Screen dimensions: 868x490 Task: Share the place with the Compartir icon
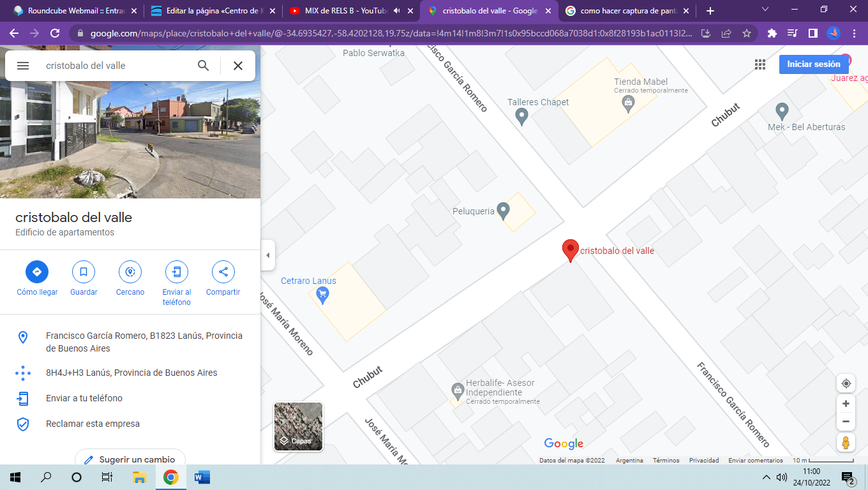223,272
